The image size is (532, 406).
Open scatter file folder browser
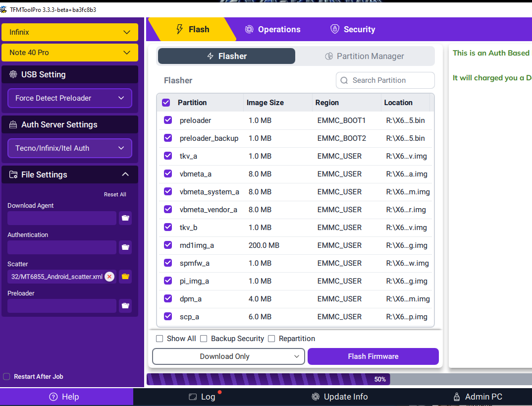point(125,276)
